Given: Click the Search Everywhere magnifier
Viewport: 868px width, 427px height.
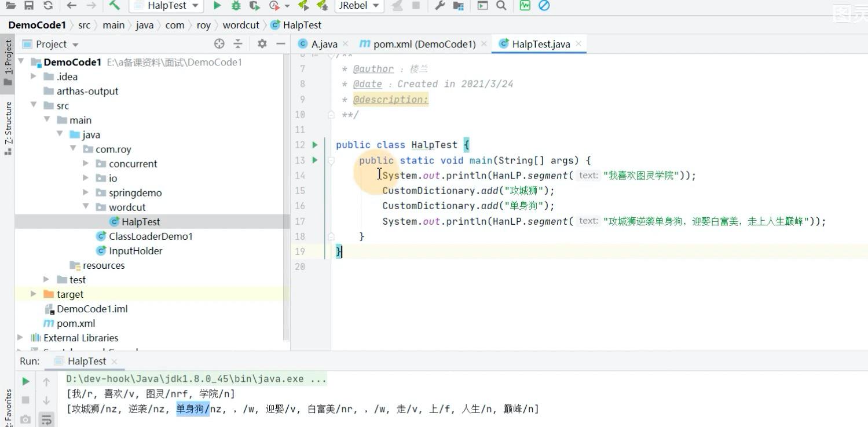Looking at the screenshot, I should click(x=501, y=6).
